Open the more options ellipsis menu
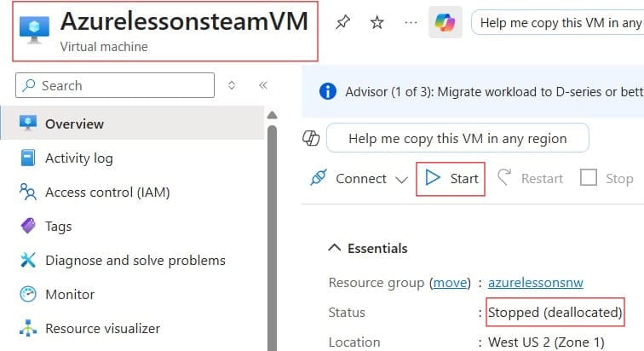Screen dimensions: 644x351 411,23
